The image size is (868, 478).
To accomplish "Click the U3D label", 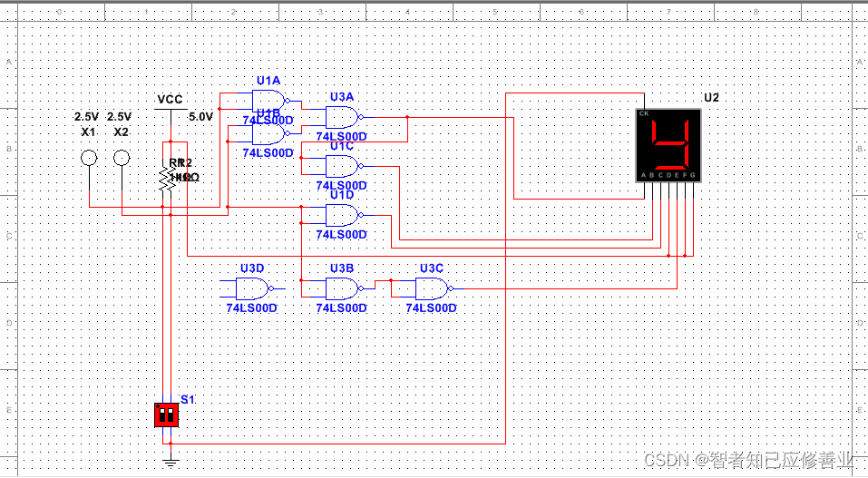I will tap(252, 268).
